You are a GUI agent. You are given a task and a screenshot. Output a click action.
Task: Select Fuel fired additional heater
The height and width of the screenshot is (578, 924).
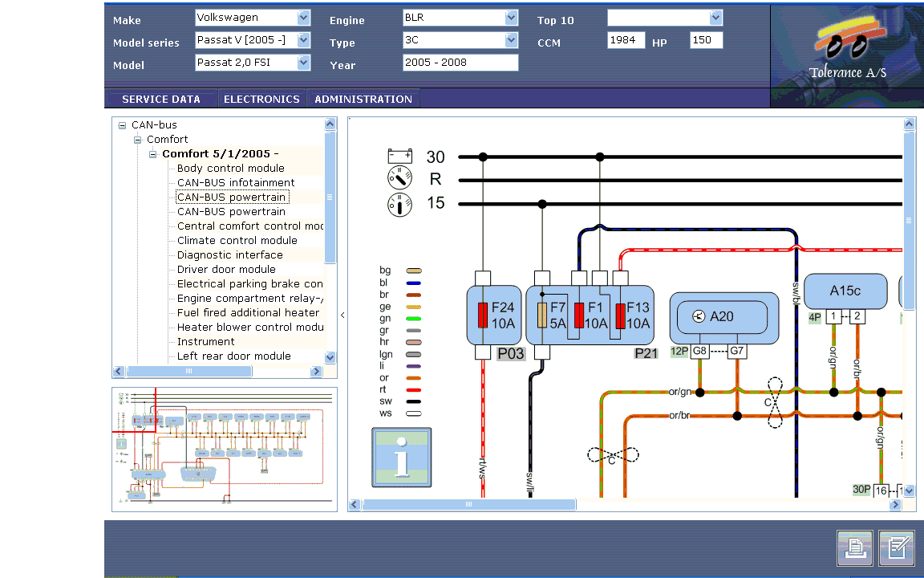pyautogui.click(x=248, y=312)
